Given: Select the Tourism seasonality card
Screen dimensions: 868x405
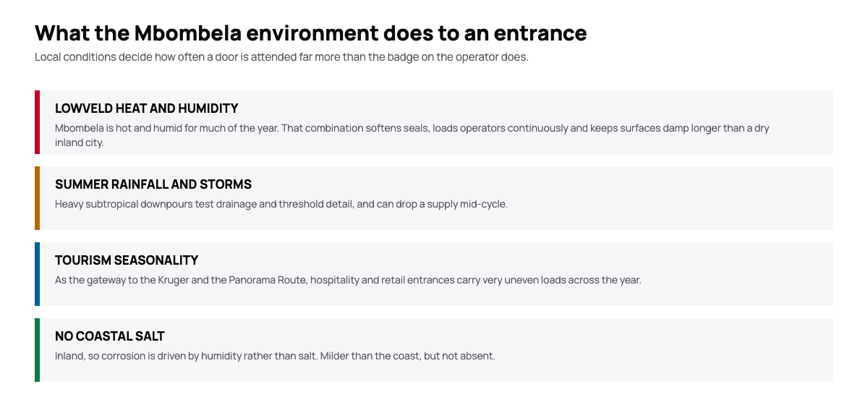Looking at the screenshot, I should coord(434,274).
